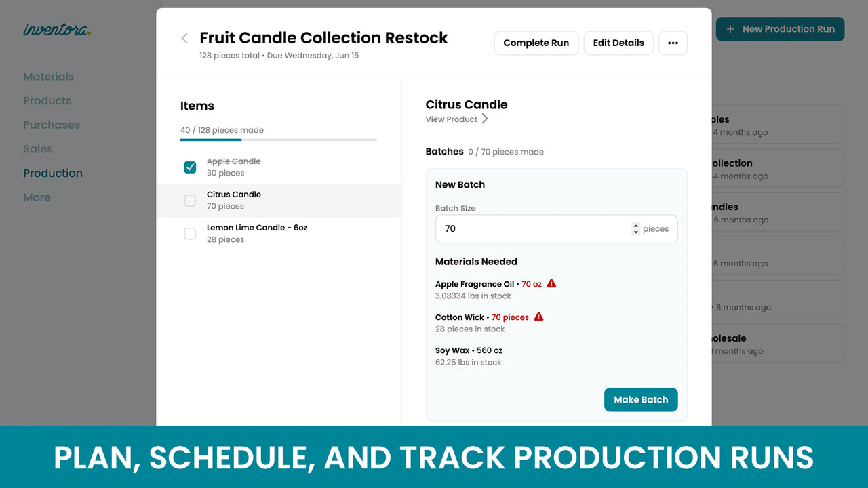Click the warning icon beside Apple Fragrance Oil
The image size is (868, 488).
(550, 283)
